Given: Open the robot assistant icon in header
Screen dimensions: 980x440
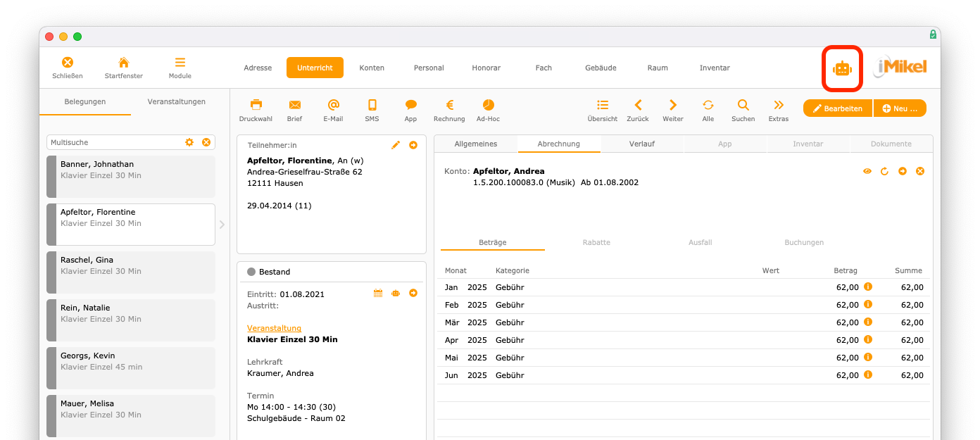Looking at the screenshot, I should 842,68.
